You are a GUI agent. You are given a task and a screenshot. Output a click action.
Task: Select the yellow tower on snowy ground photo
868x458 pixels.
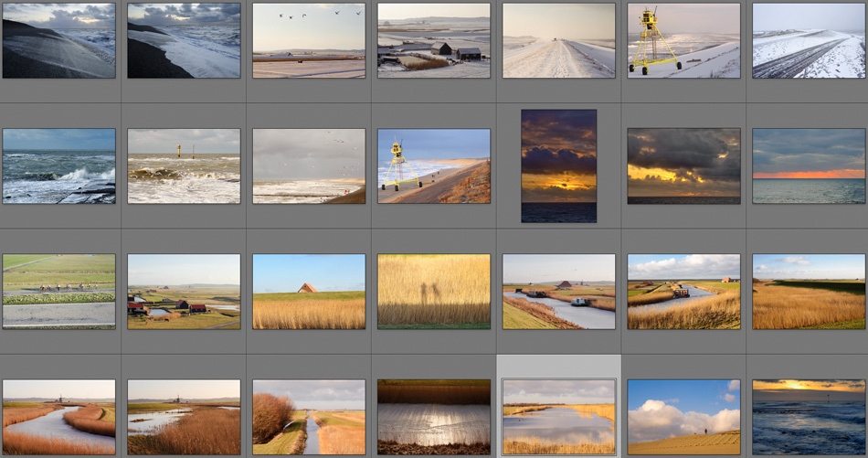[683, 40]
